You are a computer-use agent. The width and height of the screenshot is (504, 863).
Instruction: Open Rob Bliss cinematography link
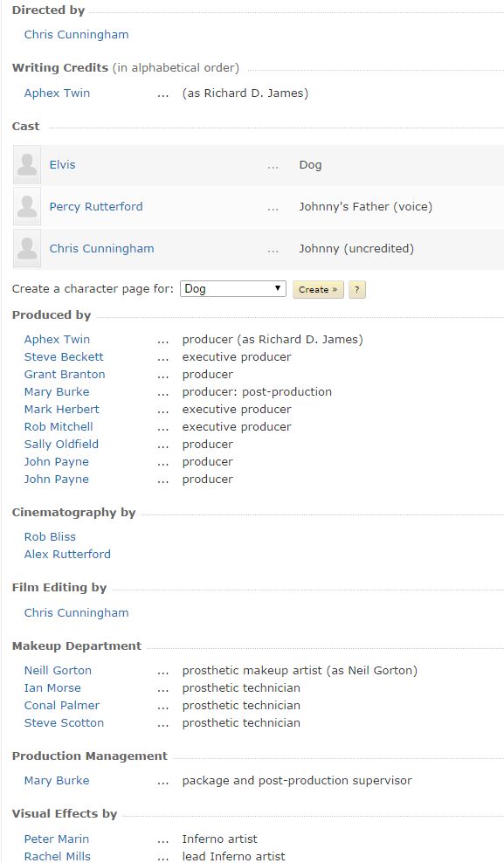tap(50, 536)
